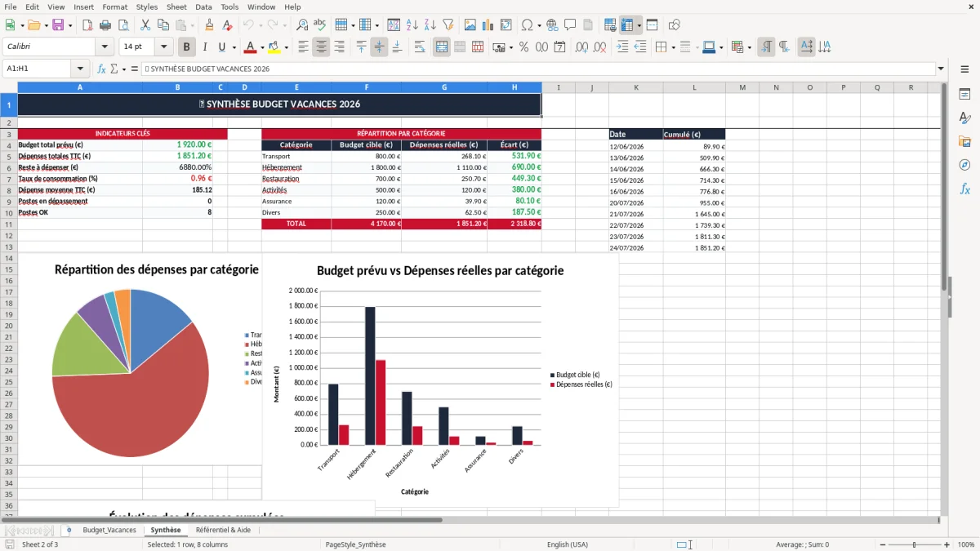Insert Special Character omega icon
Image resolution: width=980 pixels, height=551 pixels.
coord(527,25)
